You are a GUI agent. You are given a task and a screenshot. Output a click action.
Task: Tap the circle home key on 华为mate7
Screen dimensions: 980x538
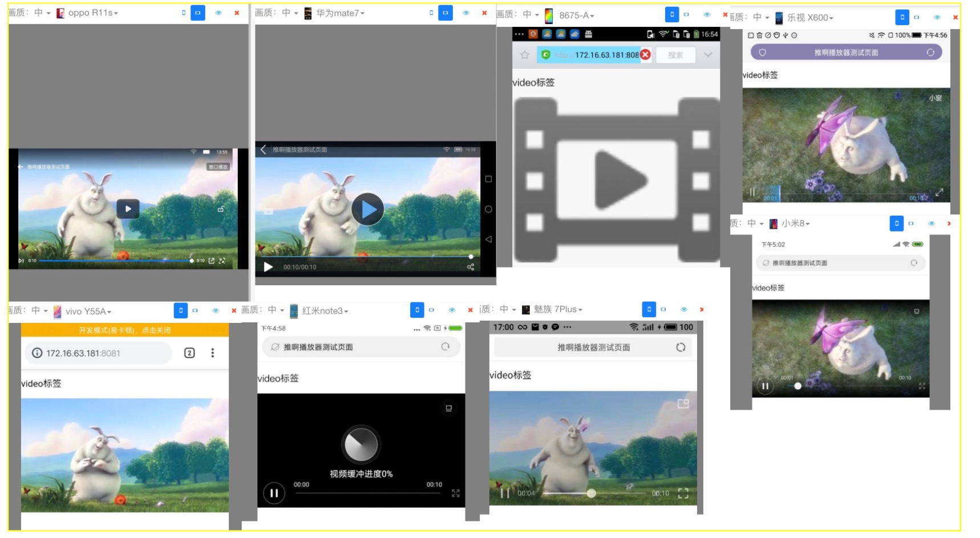pyautogui.click(x=488, y=209)
